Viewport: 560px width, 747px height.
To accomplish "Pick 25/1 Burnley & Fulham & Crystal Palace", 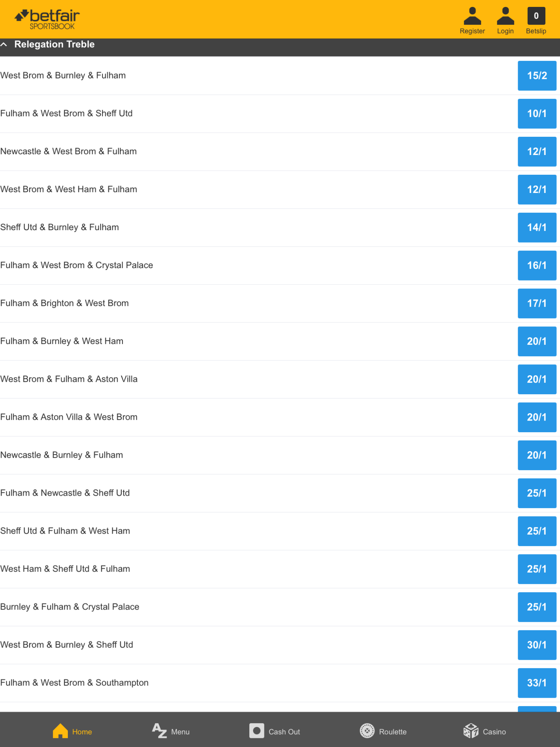I will coord(537,607).
